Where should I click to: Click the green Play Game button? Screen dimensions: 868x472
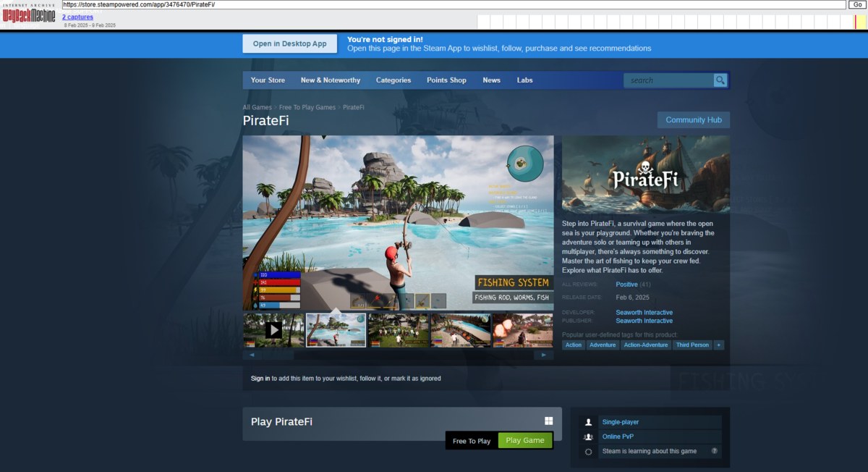(525, 440)
